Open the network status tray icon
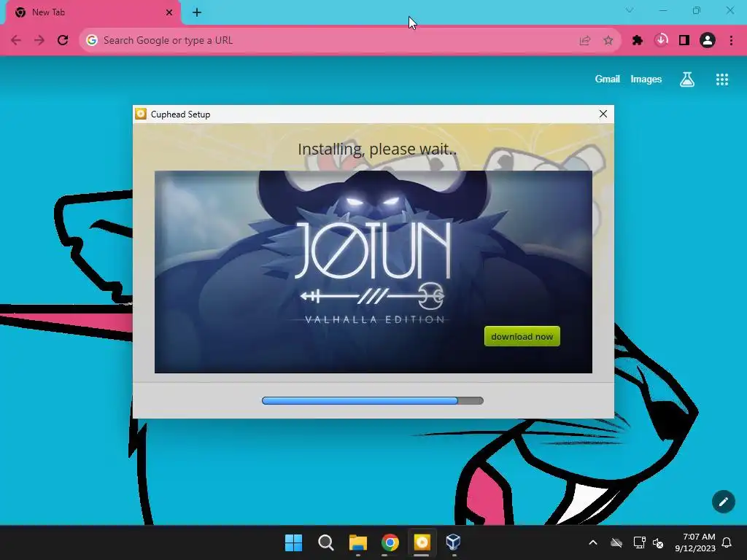747x560 pixels. (639, 542)
